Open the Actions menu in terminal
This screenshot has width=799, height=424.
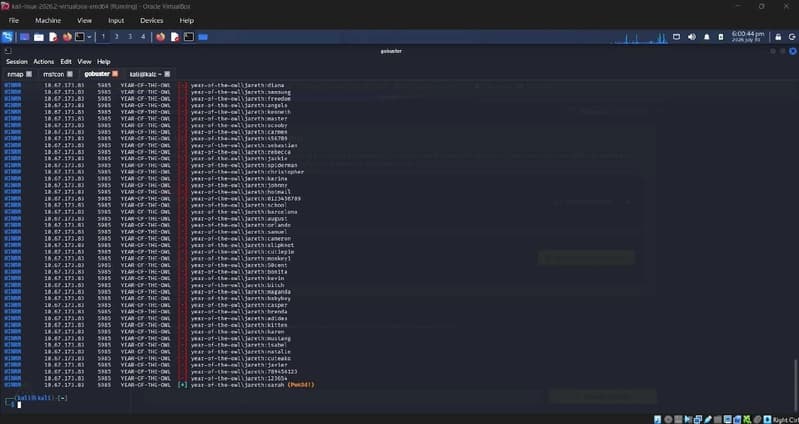tap(43, 62)
